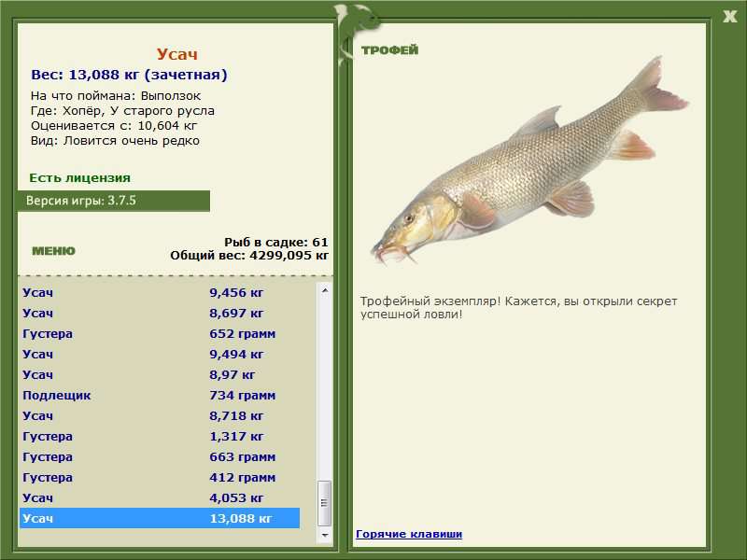The image size is (747, 560).
Task: Pick the Густера 652 грамм entry
Action: [x=159, y=333]
